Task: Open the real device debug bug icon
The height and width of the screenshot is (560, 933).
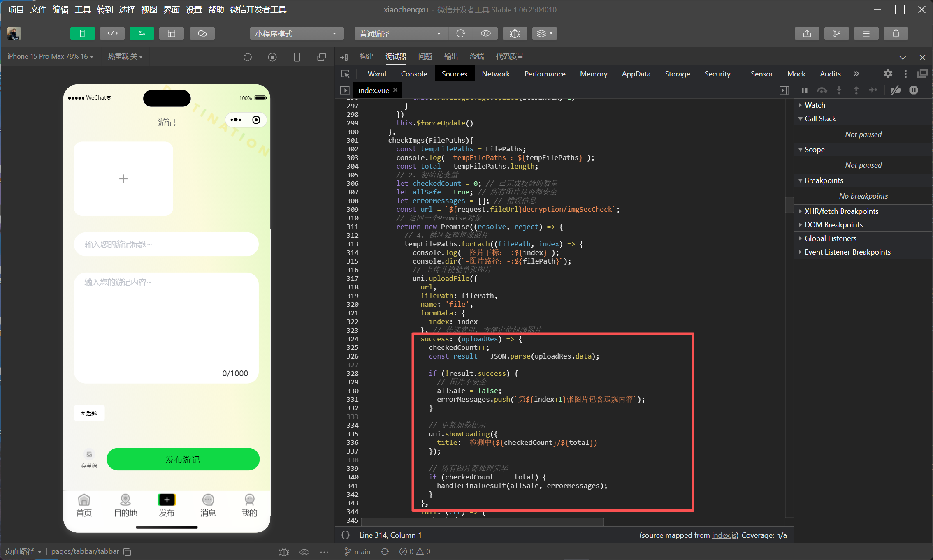Action: pyautogui.click(x=515, y=33)
